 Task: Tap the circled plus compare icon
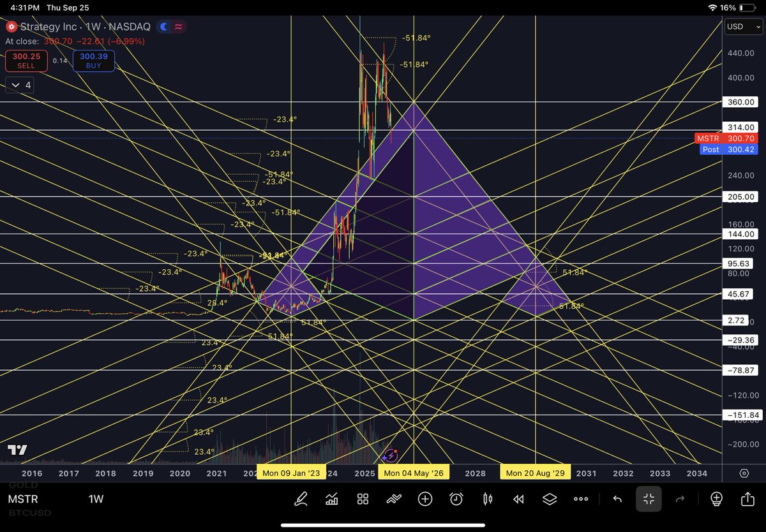click(425, 499)
